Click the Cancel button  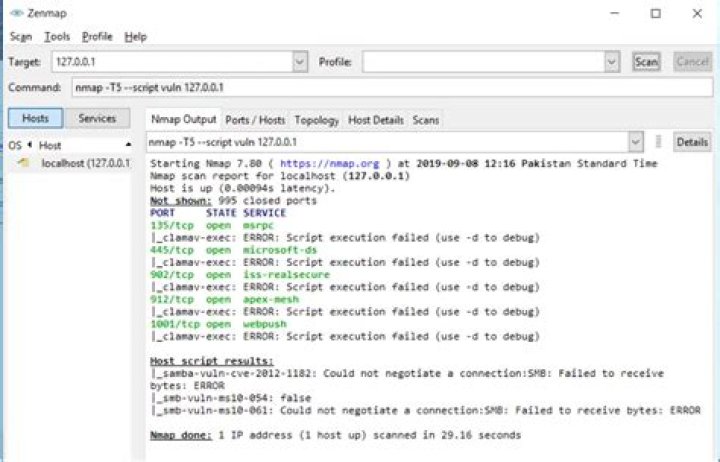pyautogui.click(x=692, y=62)
